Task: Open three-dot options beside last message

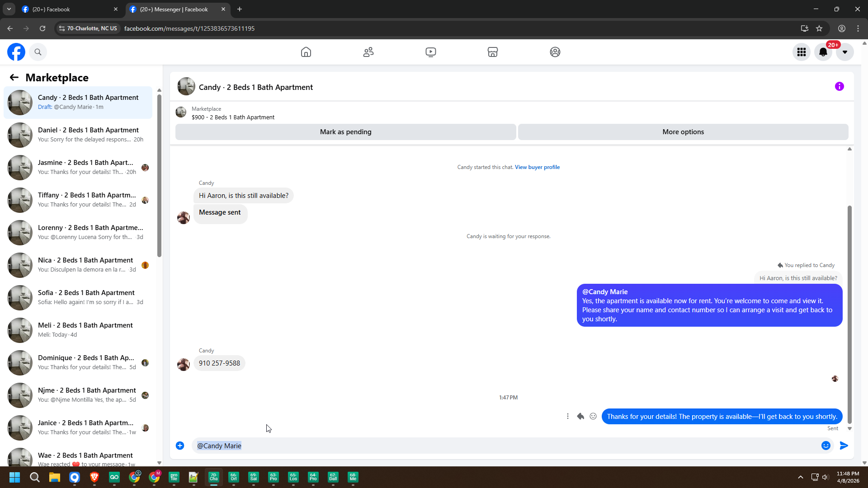Action: pyautogui.click(x=568, y=416)
